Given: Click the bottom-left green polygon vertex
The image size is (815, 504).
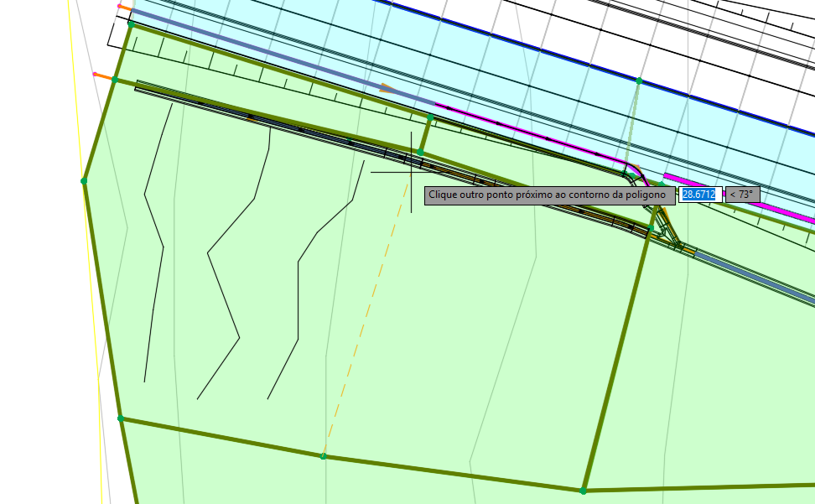Looking at the screenshot, I should [121, 418].
